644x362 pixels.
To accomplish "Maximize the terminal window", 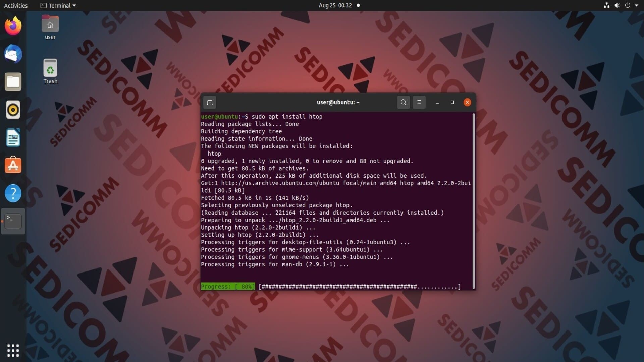I will (452, 102).
